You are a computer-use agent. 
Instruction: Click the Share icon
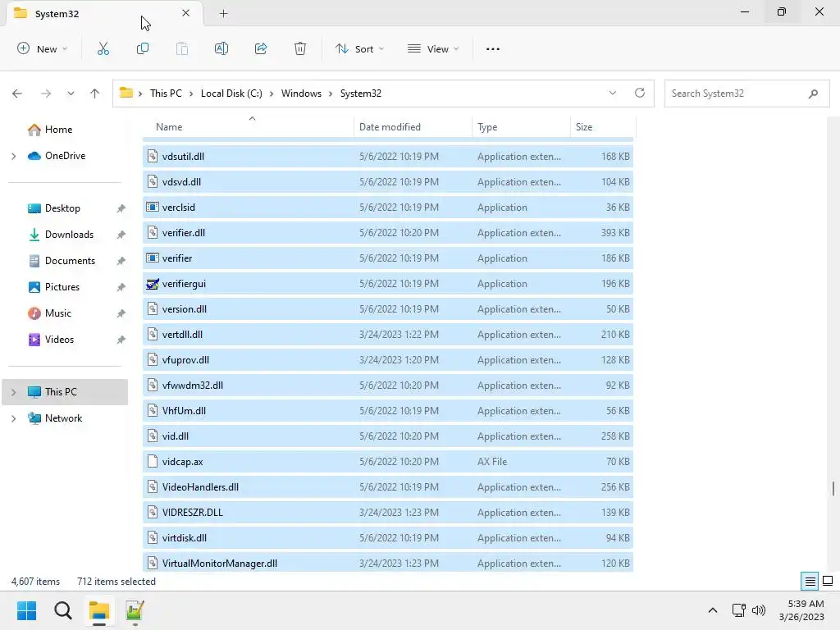click(x=261, y=48)
